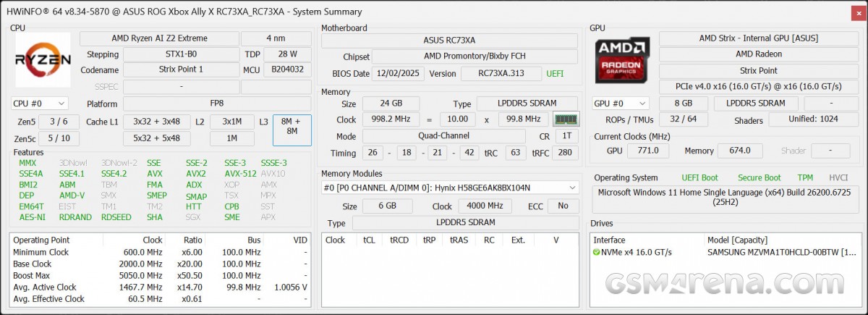
Task: Click the RC73XA.313 BIOS version field
Action: pyautogui.click(x=500, y=74)
